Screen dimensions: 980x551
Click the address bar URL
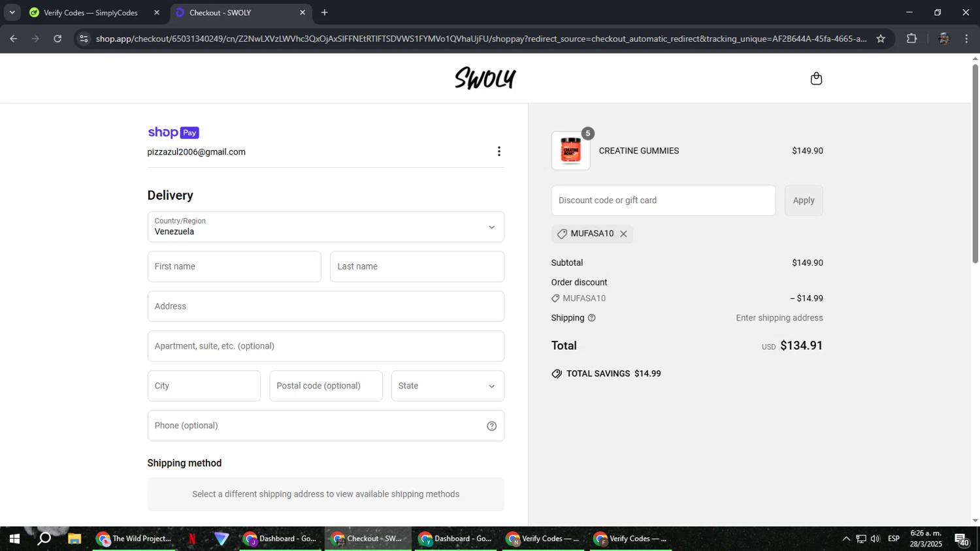[x=481, y=39]
